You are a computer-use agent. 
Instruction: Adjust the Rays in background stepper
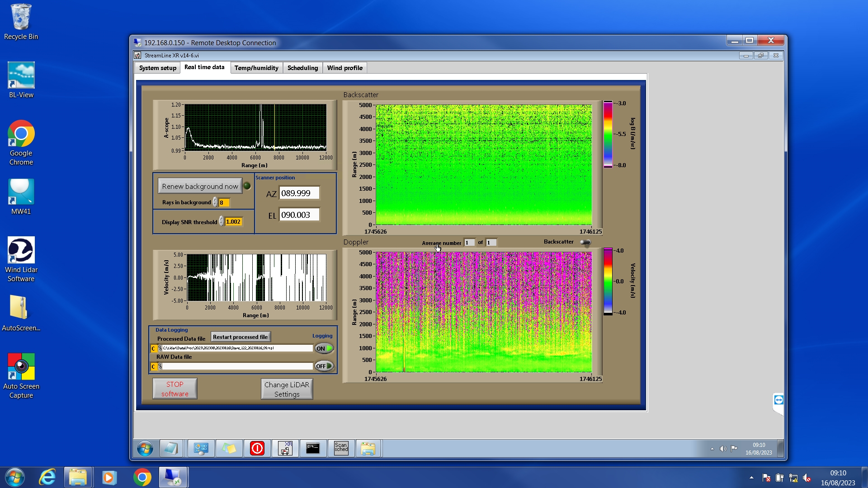[215, 202]
